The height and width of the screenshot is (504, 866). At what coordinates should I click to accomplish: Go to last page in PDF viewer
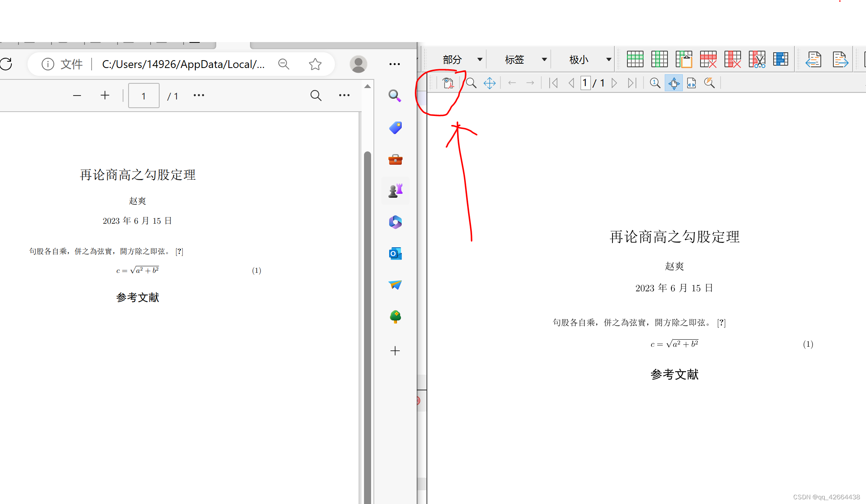(631, 83)
